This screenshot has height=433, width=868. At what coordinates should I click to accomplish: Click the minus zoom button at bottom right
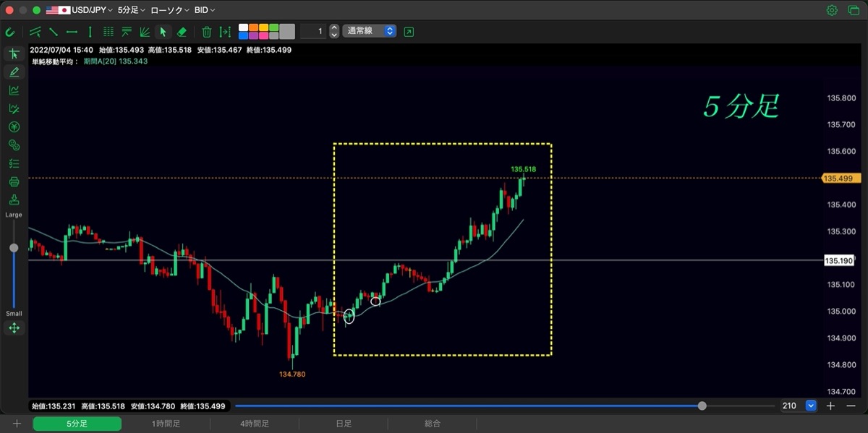(x=851, y=406)
